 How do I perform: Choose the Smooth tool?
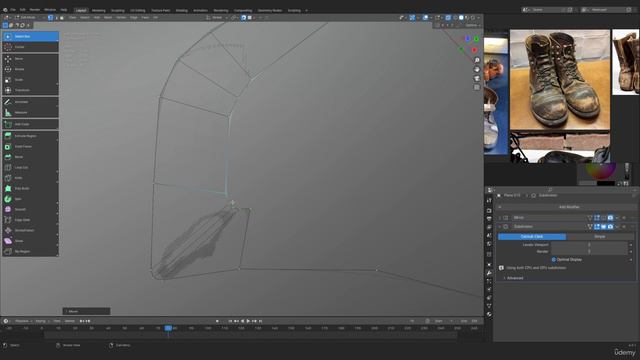(30, 209)
